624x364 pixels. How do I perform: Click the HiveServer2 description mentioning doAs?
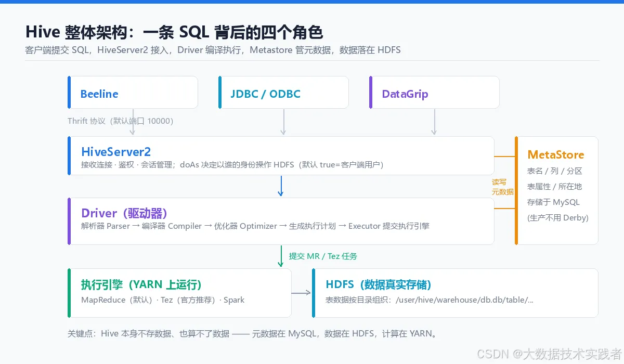click(x=232, y=165)
